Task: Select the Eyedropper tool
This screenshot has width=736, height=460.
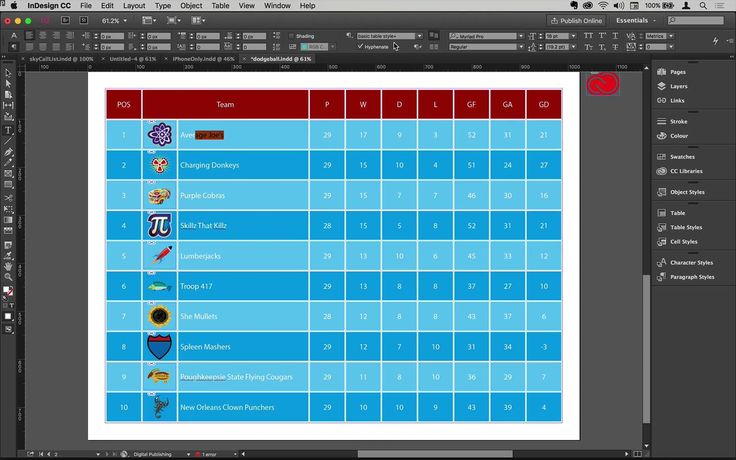Action: tap(8, 256)
